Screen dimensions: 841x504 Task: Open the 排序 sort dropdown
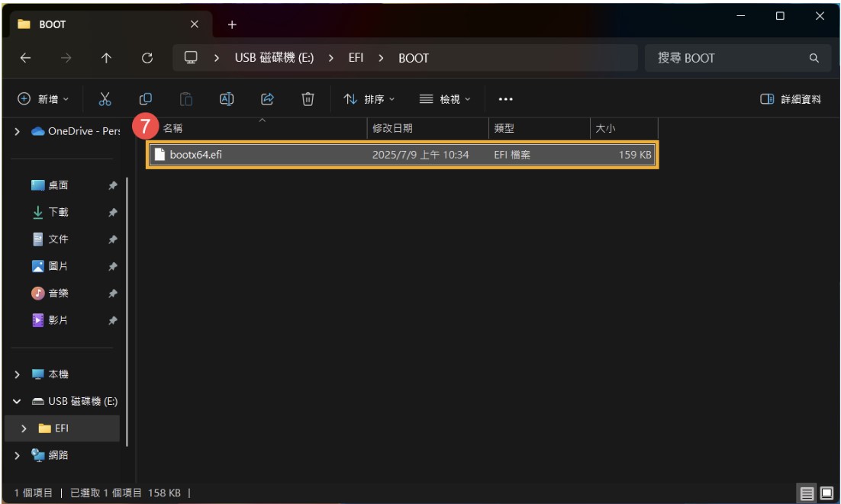pos(369,99)
